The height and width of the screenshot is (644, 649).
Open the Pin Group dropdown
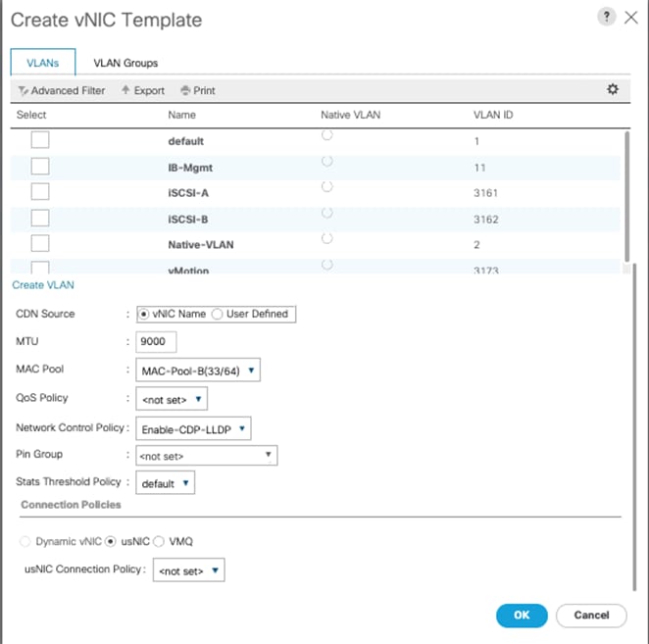click(207, 456)
